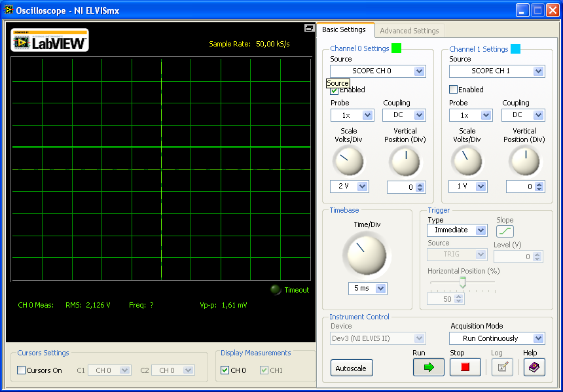
Task: Open Channel 0 Volts/Div 2 V dropdown
Action: pos(350,187)
